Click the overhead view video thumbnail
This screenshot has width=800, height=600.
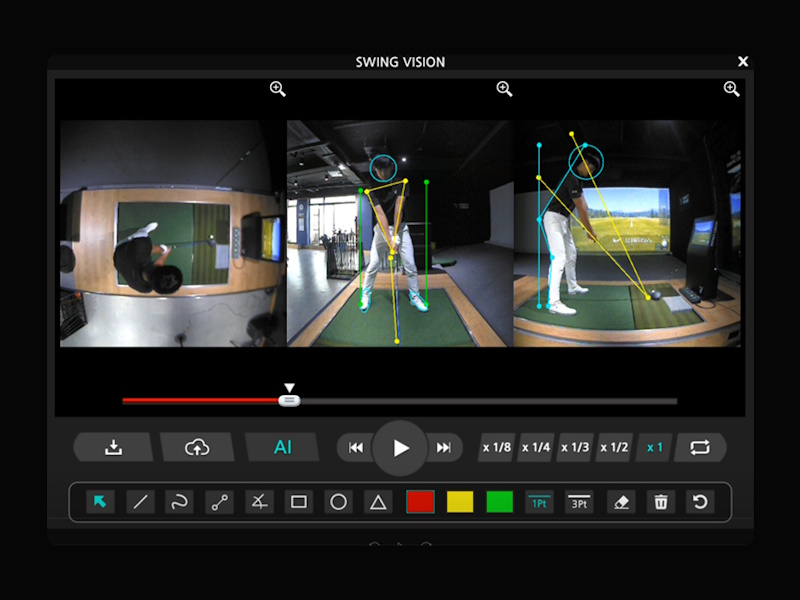(x=172, y=234)
